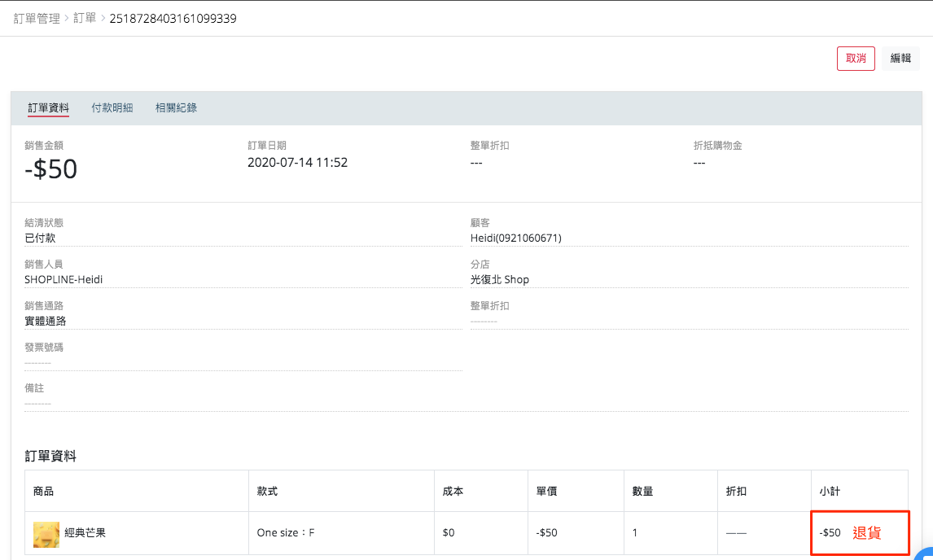Screen dimensions: 933x560
Task: Click the 備註 field label
Action: point(34,388)
